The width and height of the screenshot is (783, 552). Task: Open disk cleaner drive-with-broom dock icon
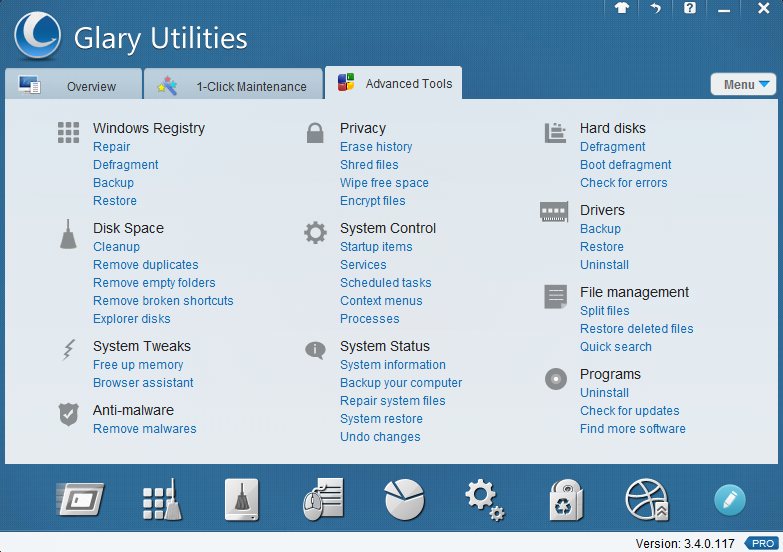coord(242,500)
